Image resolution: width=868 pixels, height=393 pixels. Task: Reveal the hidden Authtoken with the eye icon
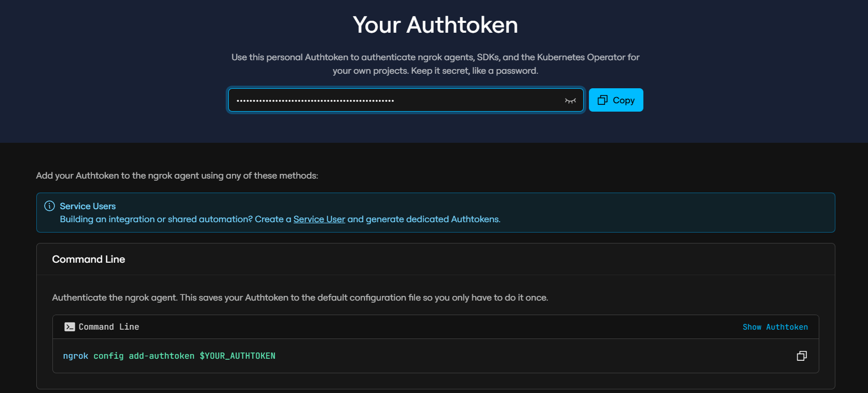click(x=570, y=101)
